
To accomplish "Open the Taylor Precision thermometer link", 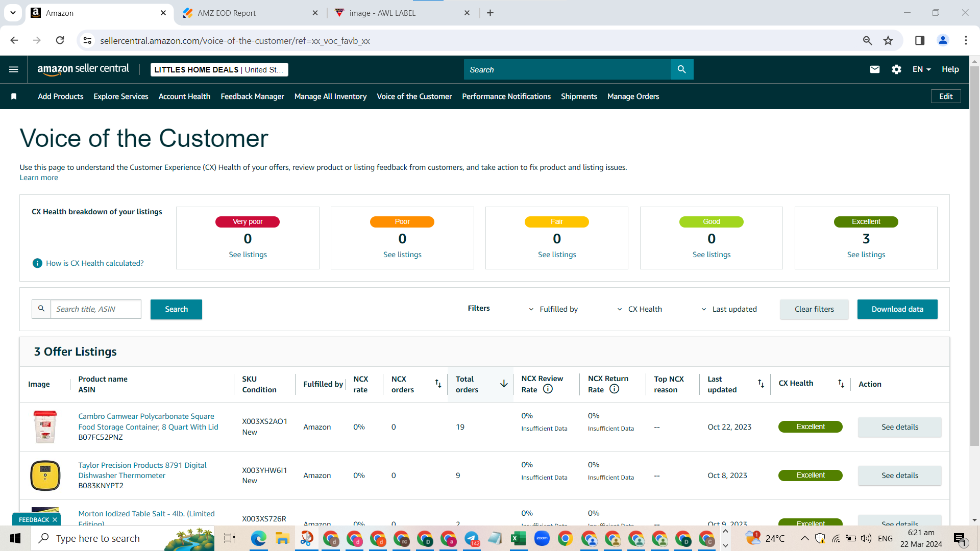I will pos(142,470).
